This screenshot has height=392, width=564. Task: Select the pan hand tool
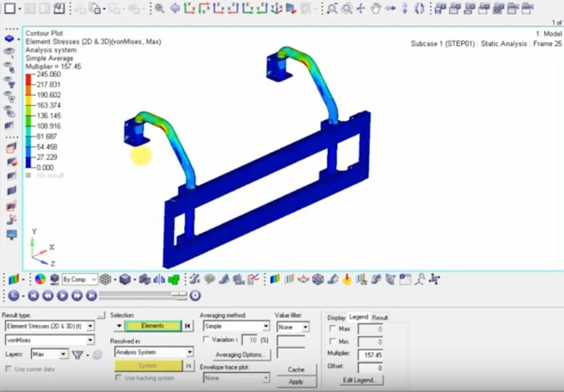click(375, 8)
